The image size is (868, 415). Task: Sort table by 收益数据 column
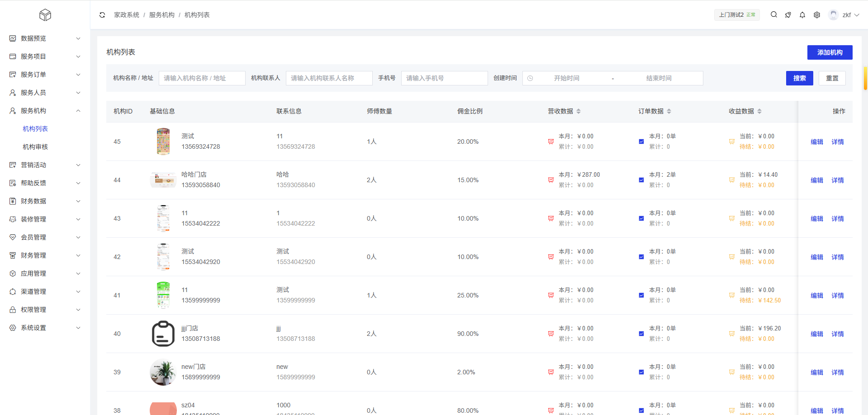(759, 111)
